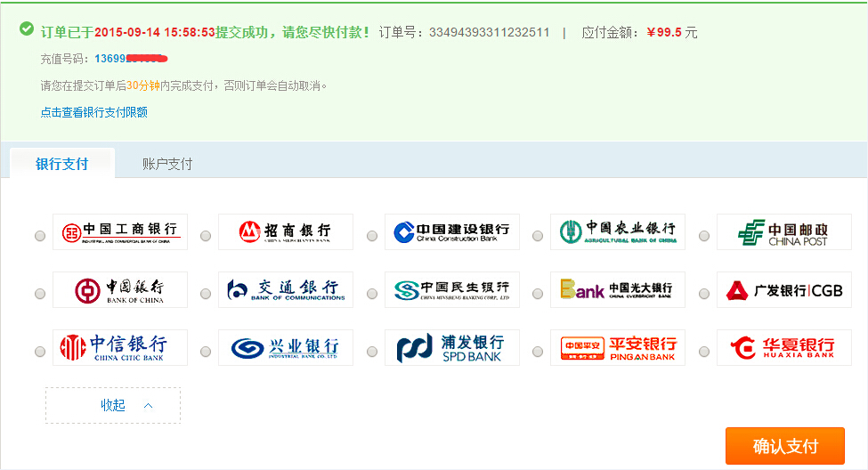
Task: Click the China Minsheng Bank logo
Action: click(452, 289)
